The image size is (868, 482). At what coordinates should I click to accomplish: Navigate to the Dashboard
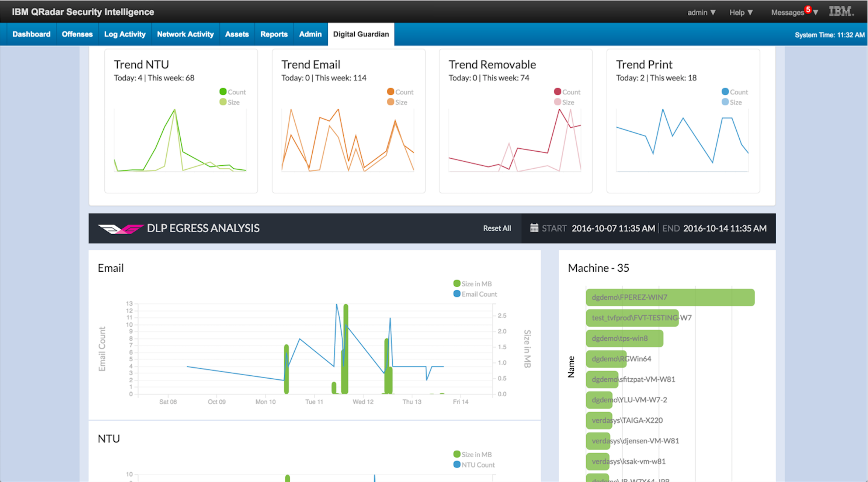tap(31, 34)
